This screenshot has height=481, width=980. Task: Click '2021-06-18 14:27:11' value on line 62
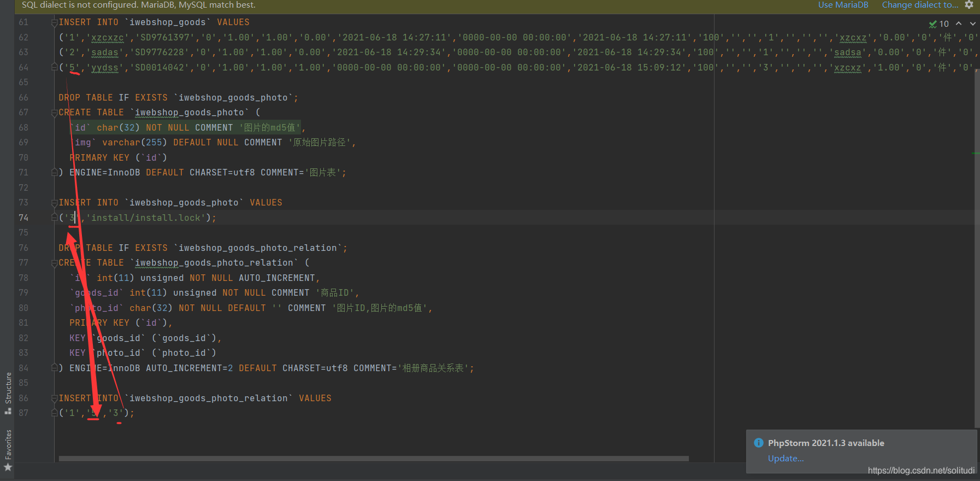394,38
